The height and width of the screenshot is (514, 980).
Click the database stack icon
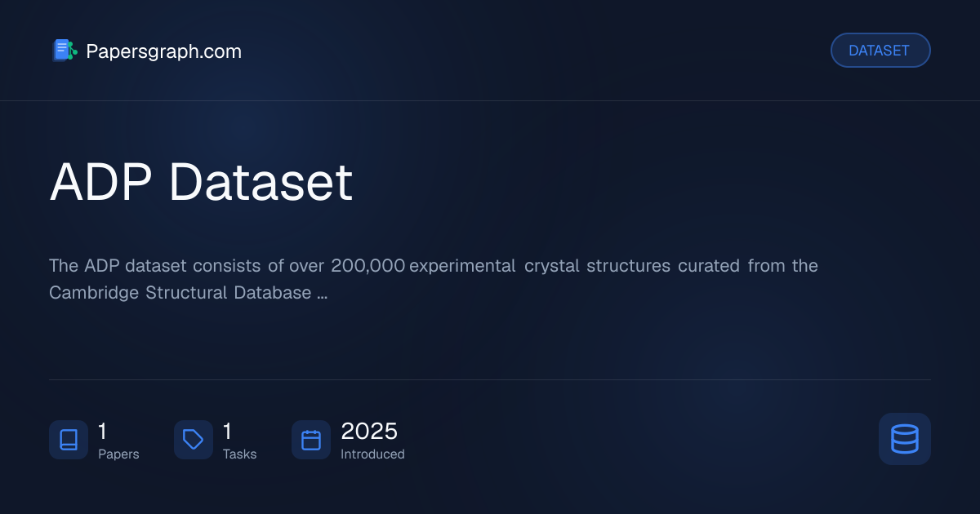tap(905, 439)
